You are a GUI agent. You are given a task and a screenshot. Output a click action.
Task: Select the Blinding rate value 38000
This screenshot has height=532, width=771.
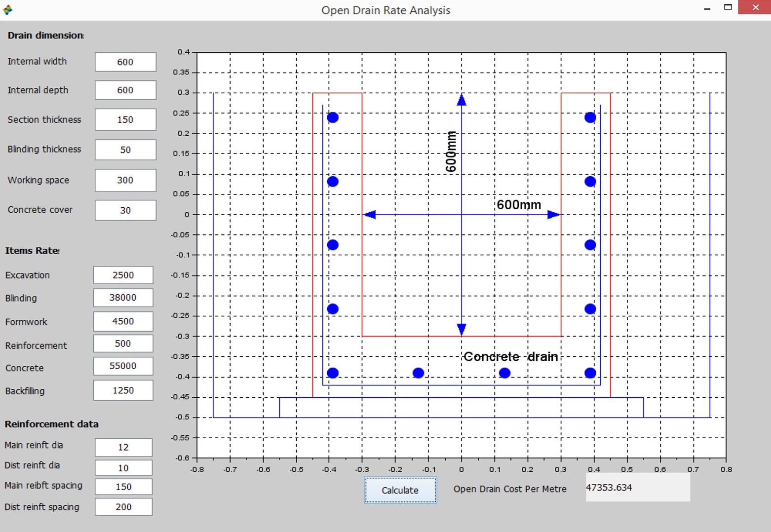coord(123,298)
